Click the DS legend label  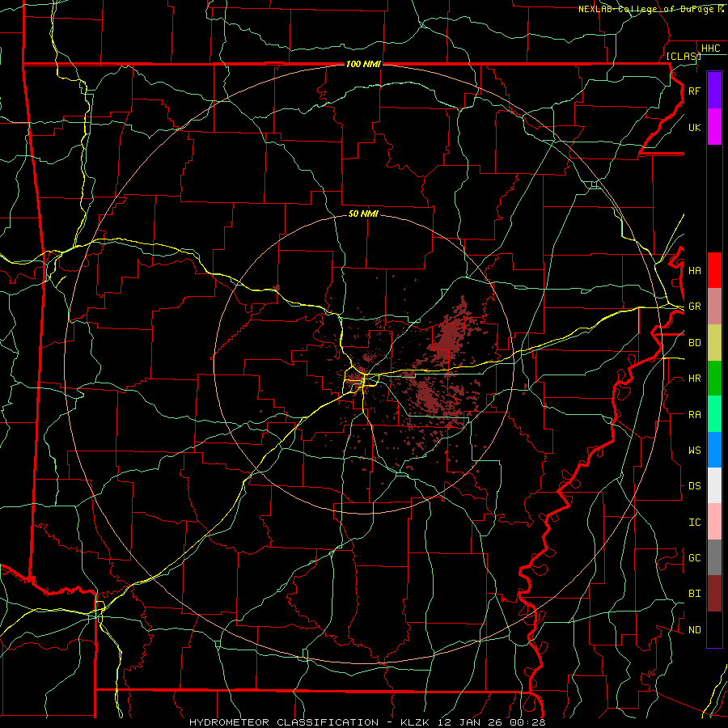point(694,486)
